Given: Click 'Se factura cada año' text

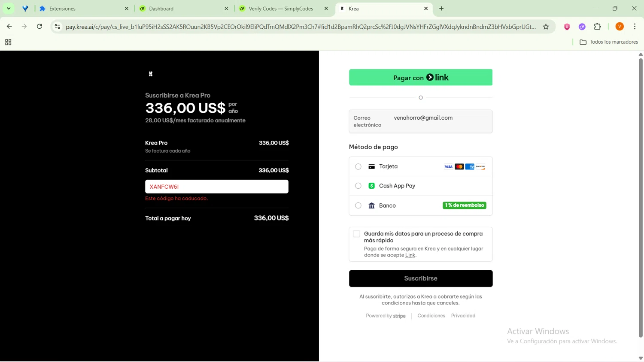Looking at the screenshot, I should tap(167, 151).
